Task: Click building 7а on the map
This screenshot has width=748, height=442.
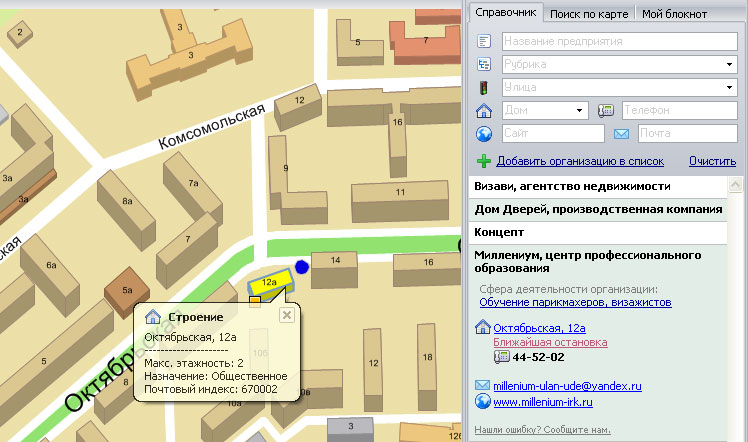Action: coord(193,188)
